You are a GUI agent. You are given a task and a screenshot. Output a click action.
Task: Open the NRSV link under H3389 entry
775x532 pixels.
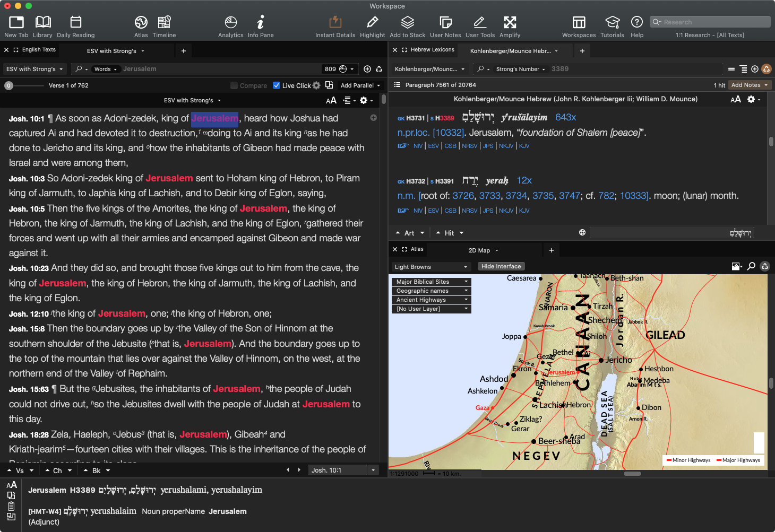[x=469, y=146]
